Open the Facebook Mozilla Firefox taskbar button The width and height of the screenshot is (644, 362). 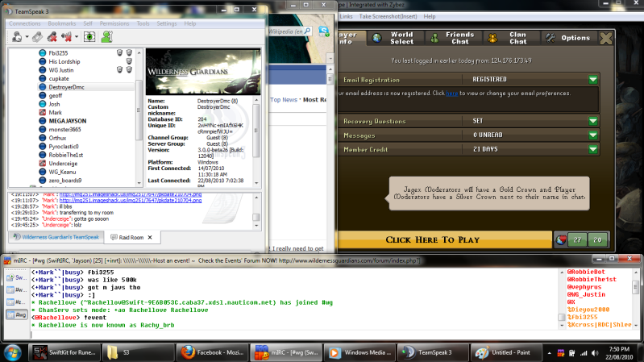pyautogui.click(x=212, y=352)
